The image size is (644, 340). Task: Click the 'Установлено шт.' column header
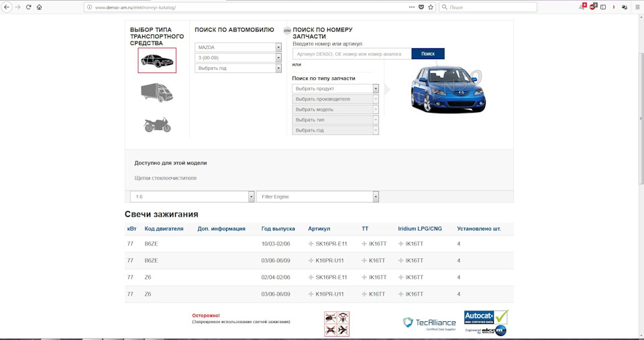click(x=479, y=229)
